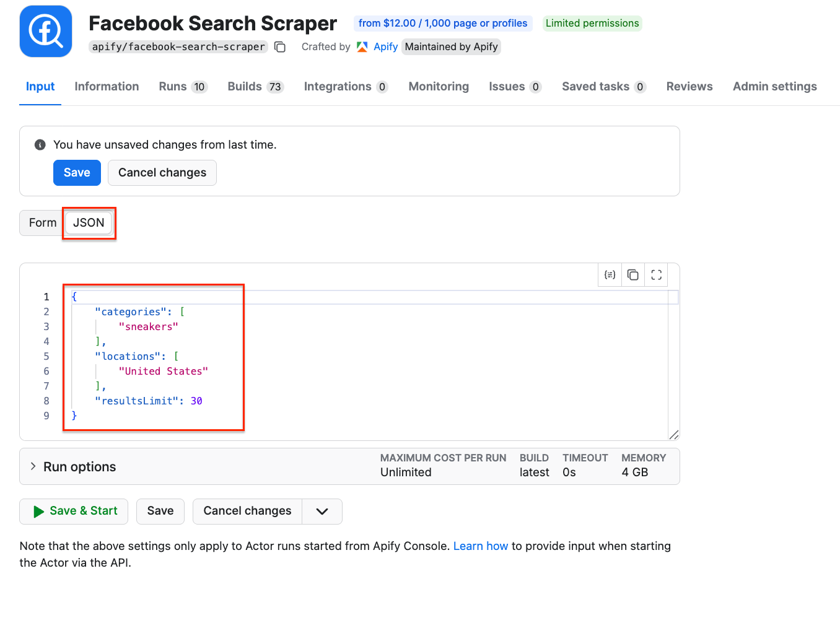Image resolution: width=840 pixels, height=628 pixels.
Task: Click the editor resize handle at bottom-right corner
Action: pyautogui.click(x=675, y=435)
